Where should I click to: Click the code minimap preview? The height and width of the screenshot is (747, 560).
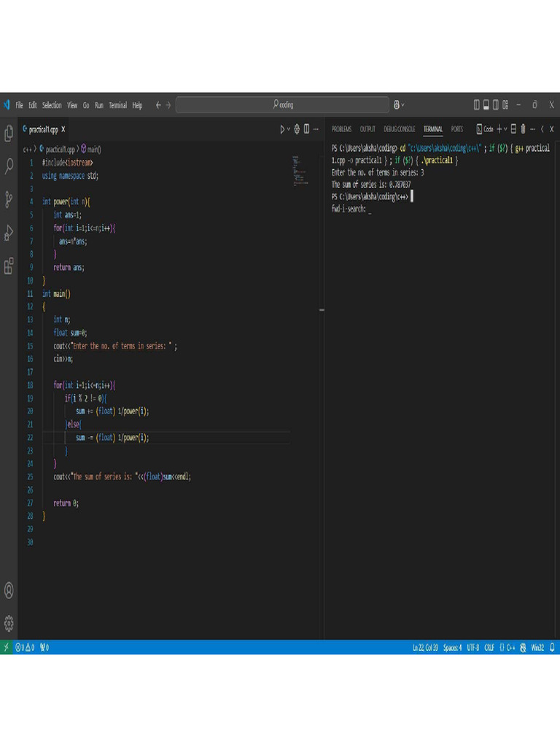click(x=300, y=171)
